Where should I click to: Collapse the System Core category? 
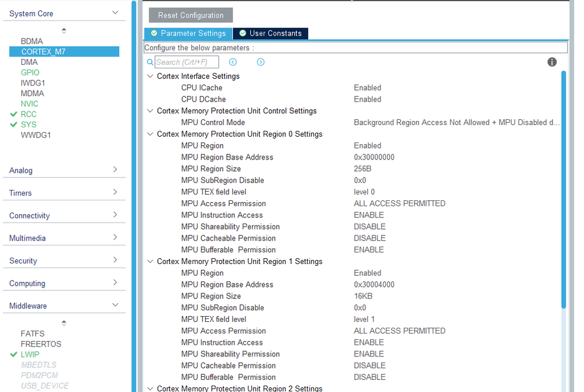pyautogui.click(x=116, y=13)
